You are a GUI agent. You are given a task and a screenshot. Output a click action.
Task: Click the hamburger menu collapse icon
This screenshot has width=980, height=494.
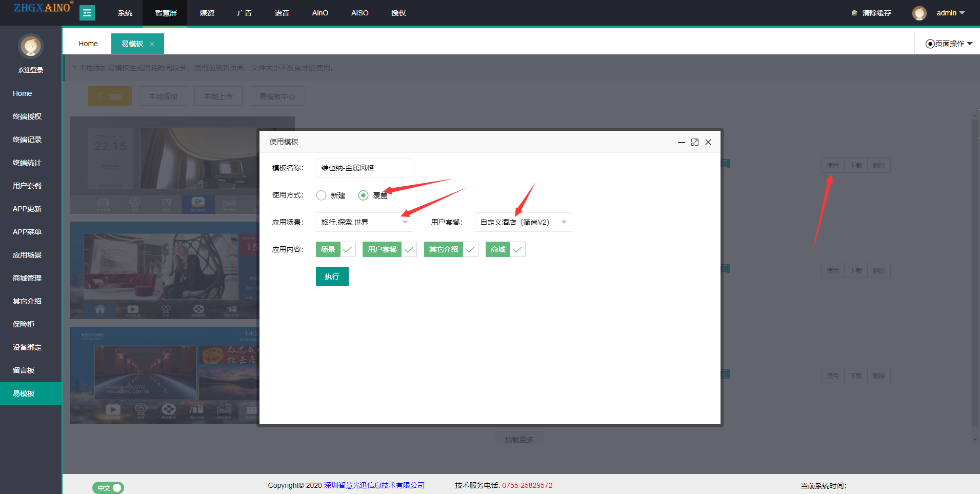pos(87,13)
